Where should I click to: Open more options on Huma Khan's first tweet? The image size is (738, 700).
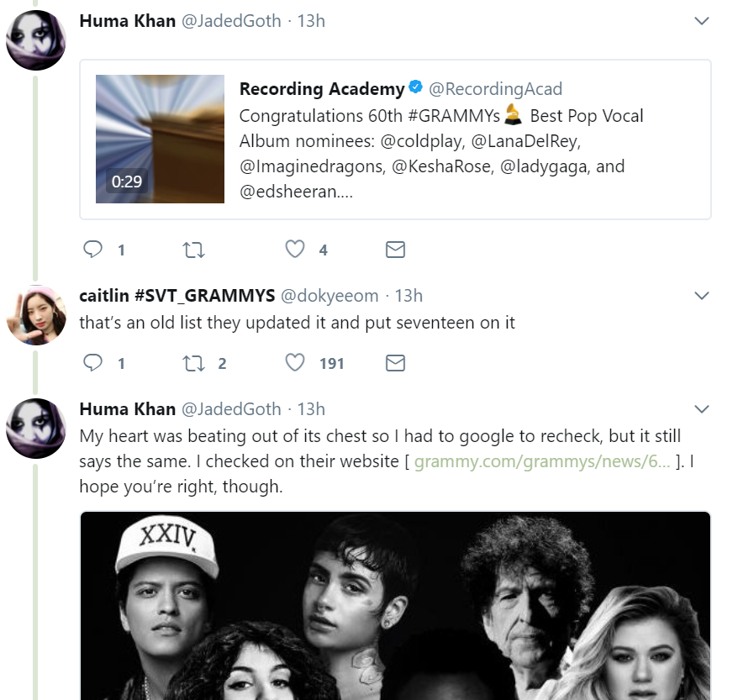(702, 21)
